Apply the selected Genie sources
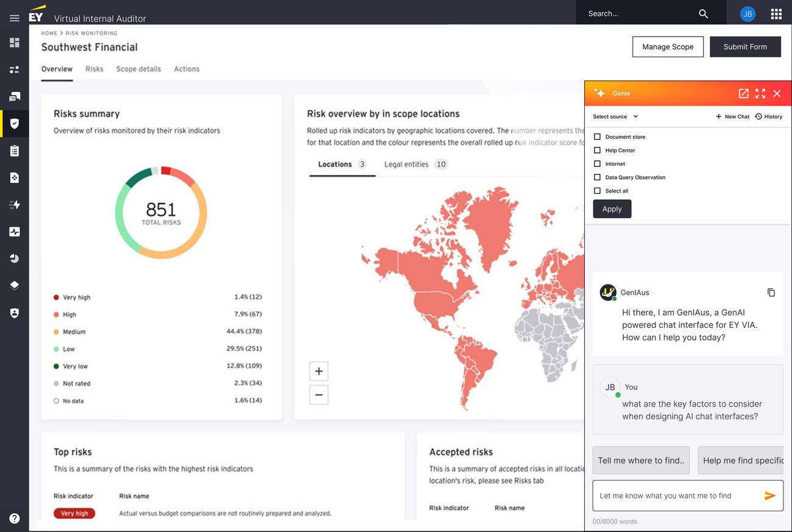The width and height of the screenshot is (792, 532). point(612,209)
